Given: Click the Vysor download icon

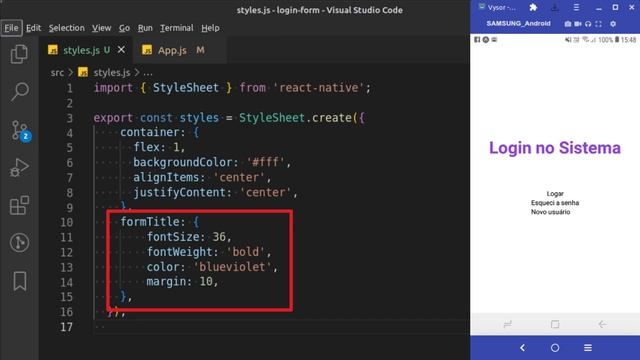Looking at the screenshot, I should [x=555, y=7].
